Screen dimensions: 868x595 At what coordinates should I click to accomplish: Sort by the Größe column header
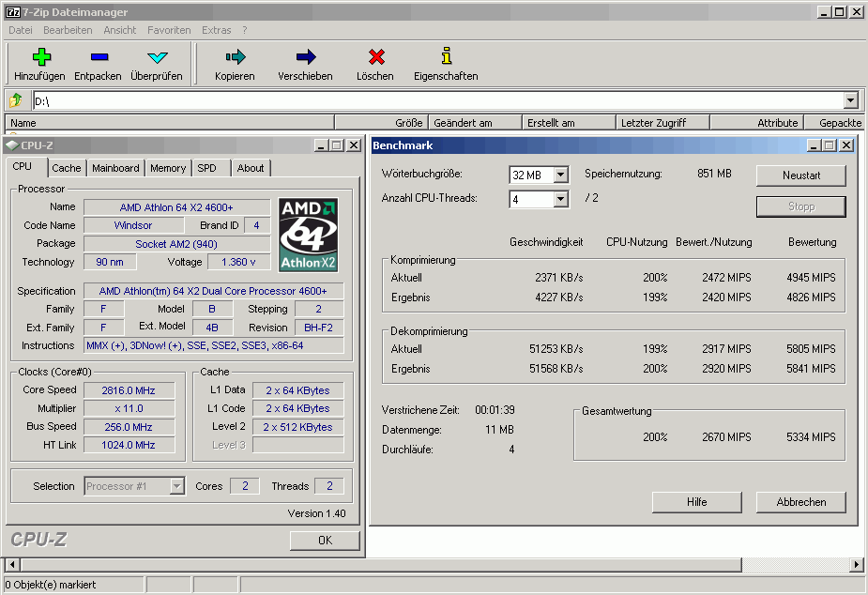(x=381, y=122)
